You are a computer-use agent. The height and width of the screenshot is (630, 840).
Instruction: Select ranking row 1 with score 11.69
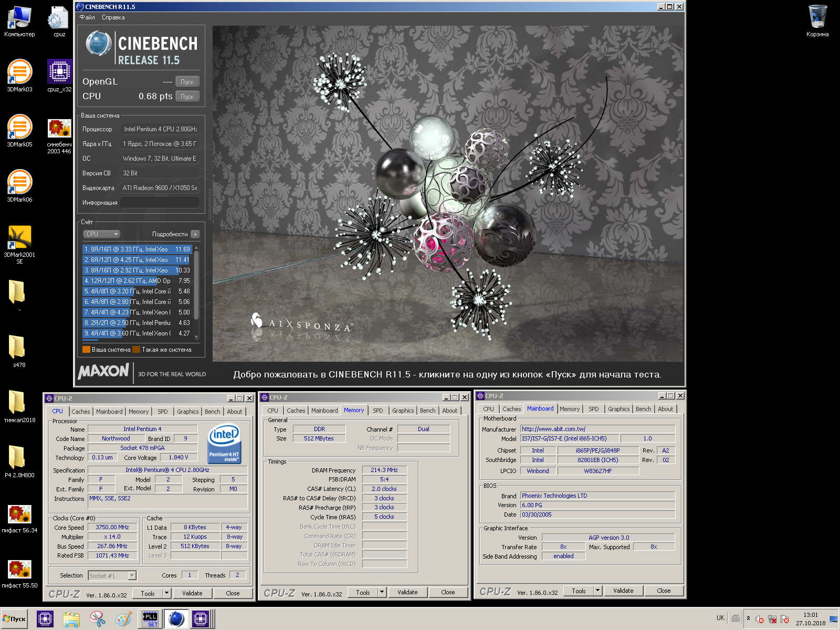pyautogui.click(x=138, y=249)
